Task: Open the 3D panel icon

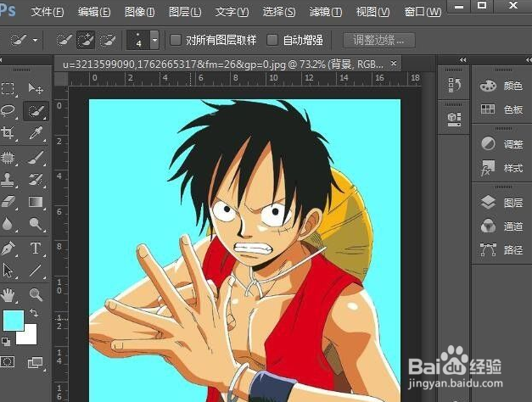Action: (x=454, y=119)
